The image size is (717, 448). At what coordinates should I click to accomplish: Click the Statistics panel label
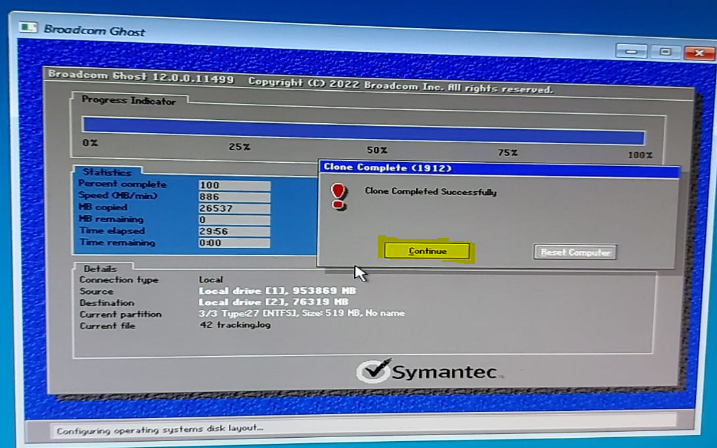click(x=107, y=172)
